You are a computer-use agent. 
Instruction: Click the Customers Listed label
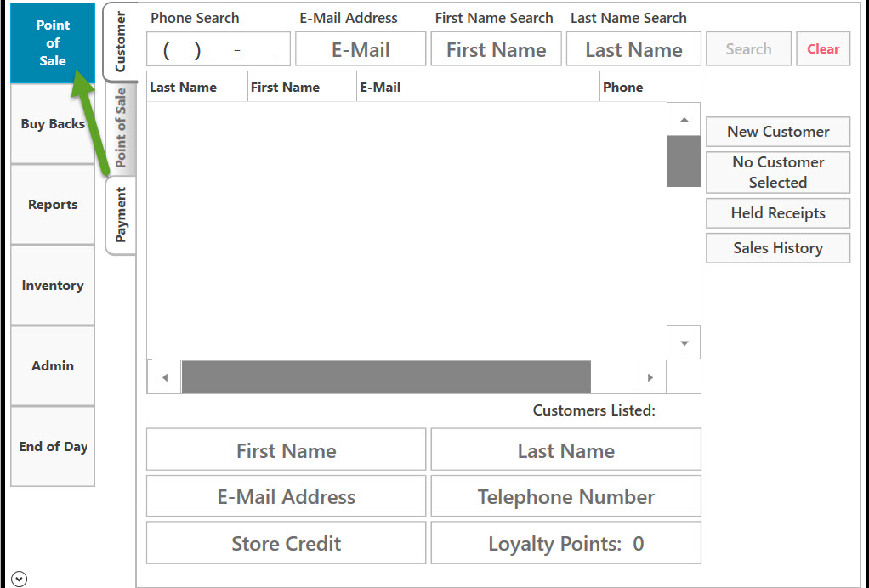(594, 410)
